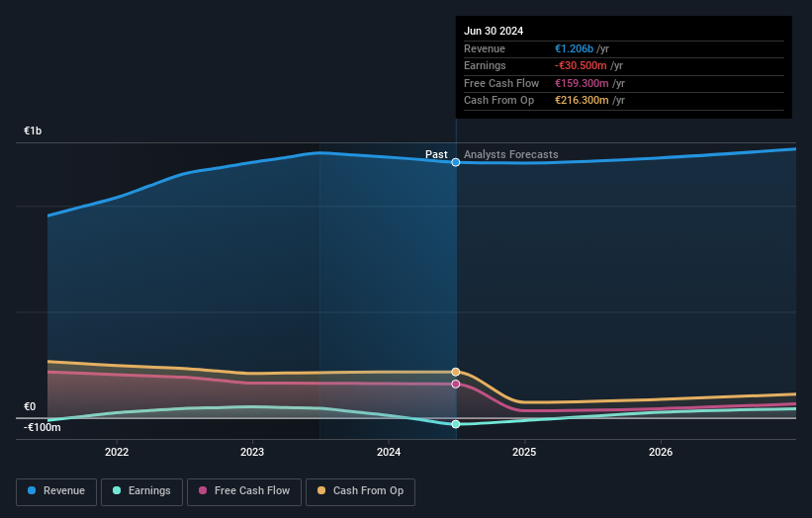Toggle the Earnings legend series
This screenshot has height=518, width=812.
click(141, 491)
